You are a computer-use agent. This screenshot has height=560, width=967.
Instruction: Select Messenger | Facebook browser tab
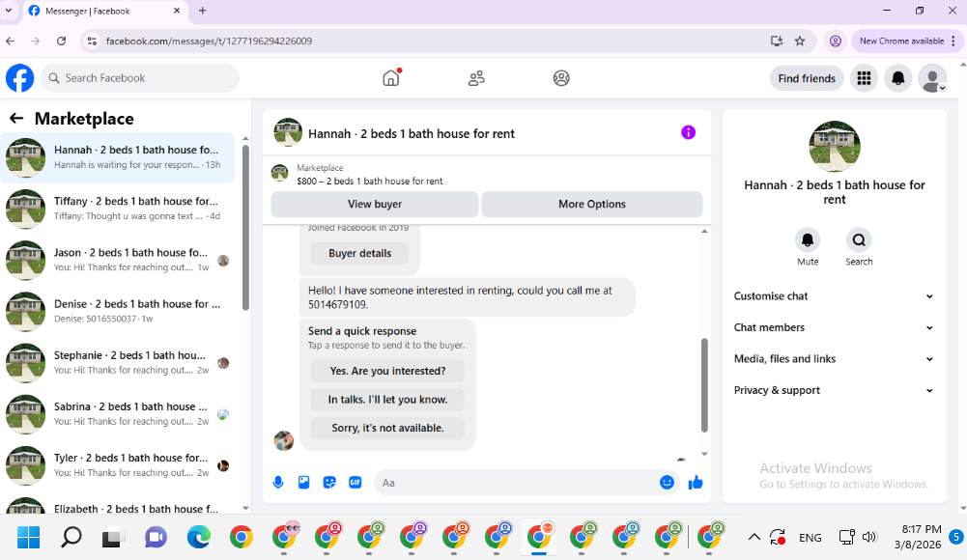(105, 11)
